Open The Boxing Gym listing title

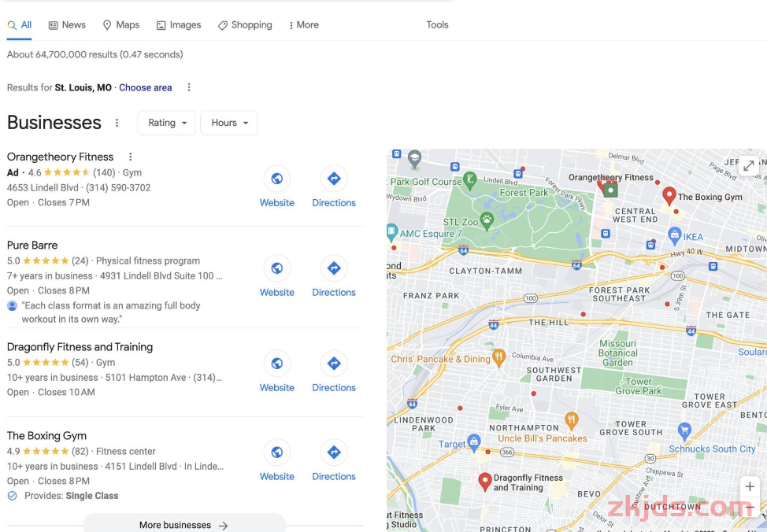pos(46,436)
